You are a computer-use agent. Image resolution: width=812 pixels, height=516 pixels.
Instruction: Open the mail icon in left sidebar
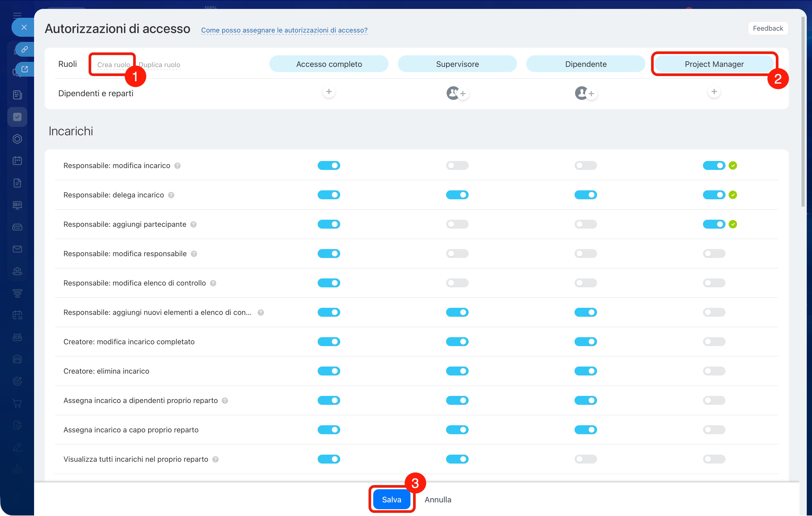(17, 249)
